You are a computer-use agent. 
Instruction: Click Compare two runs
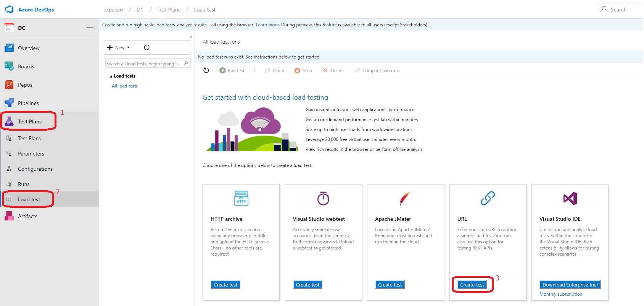pyautogui.click(x=377, y=70)
